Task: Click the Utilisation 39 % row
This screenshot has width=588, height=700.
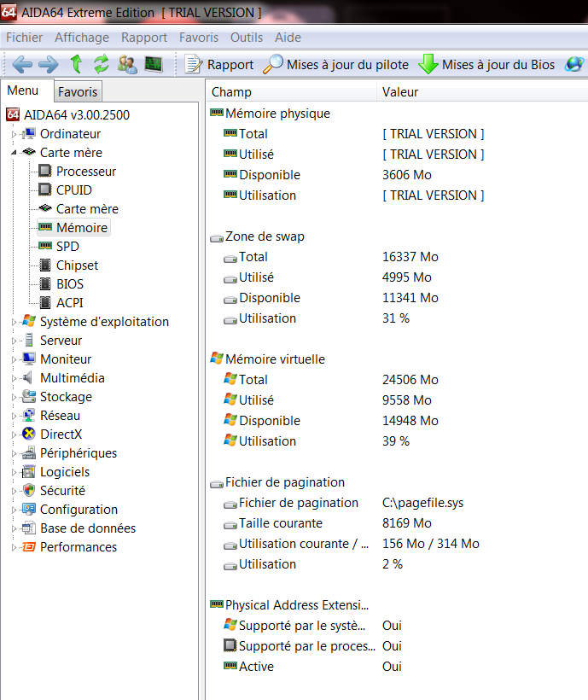Action: click(x=317, y=441)
